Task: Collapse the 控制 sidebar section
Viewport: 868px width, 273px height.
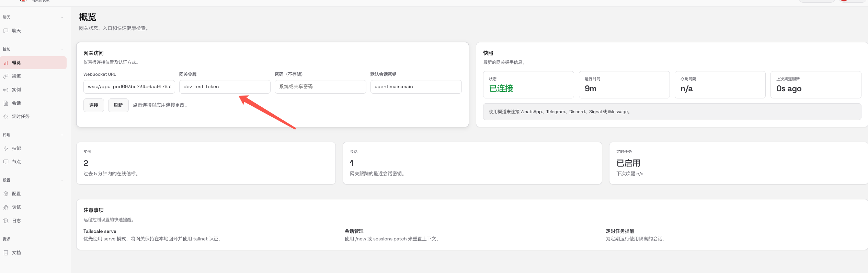Action: coord(62,49)
